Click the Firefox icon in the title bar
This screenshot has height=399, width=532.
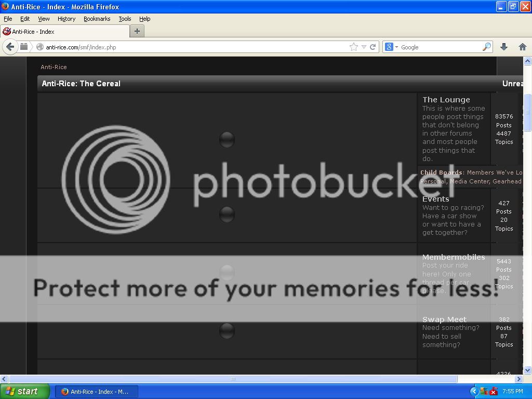click(x=5, y=6)
